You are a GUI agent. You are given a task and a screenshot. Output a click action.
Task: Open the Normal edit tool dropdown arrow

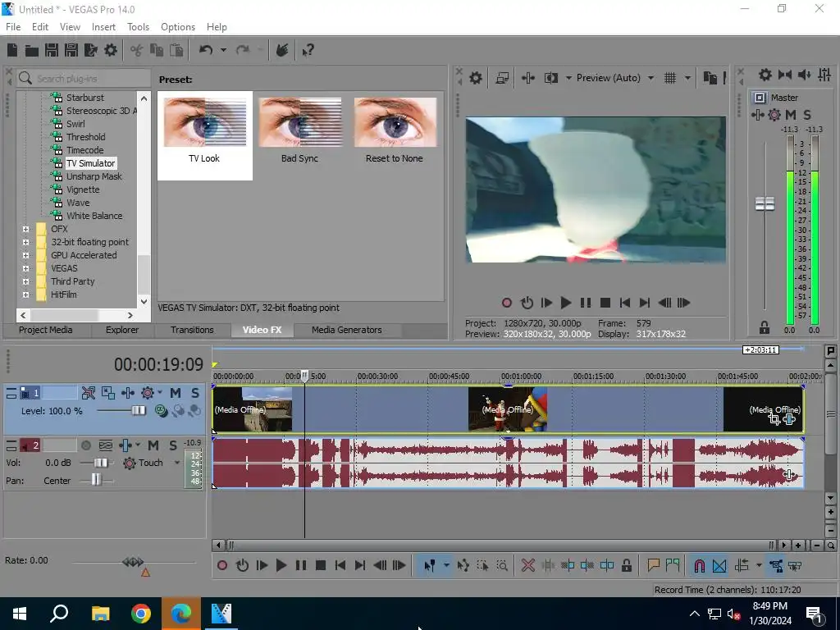(446, 565)
